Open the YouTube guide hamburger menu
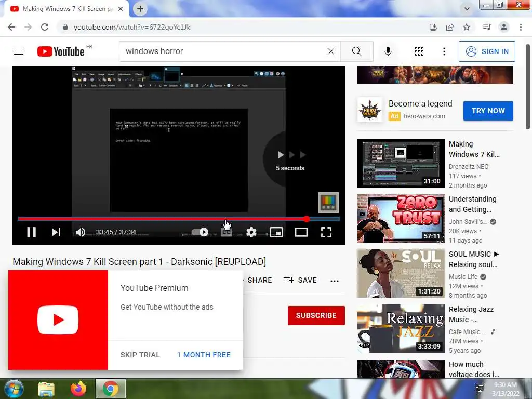Image resolution: width=532 pixels, height=399 pixels. pos(19,51)
